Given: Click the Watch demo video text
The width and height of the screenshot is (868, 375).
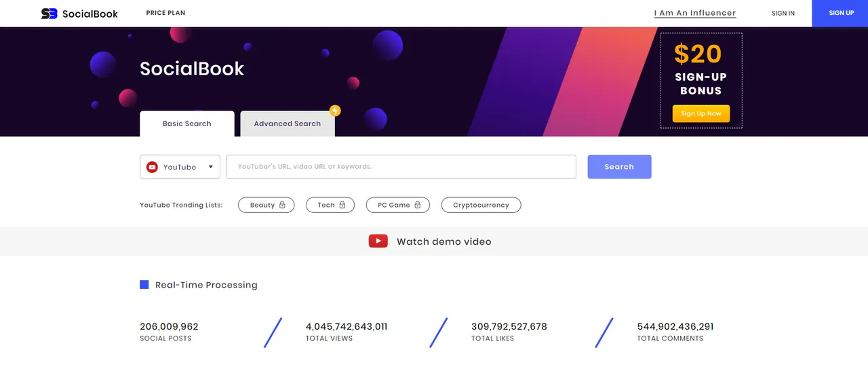Looking at the screenshot, I should [x=443, y=241].
